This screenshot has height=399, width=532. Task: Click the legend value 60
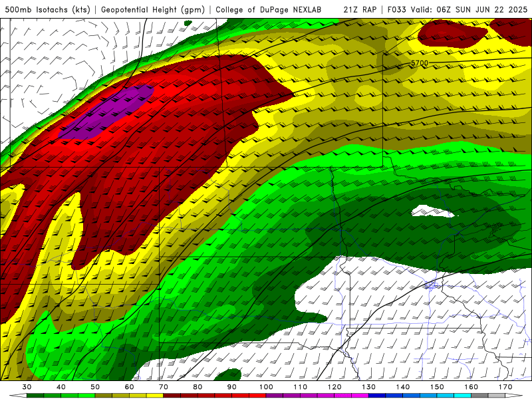coord(129,387)
